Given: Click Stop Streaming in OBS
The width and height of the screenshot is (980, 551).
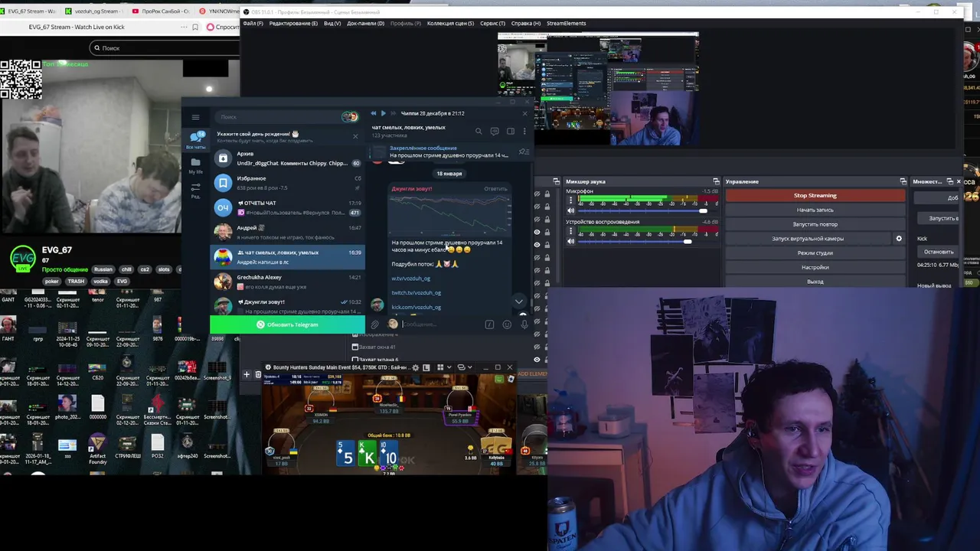Looking at the screenshot, I should [x=815, y=195].
